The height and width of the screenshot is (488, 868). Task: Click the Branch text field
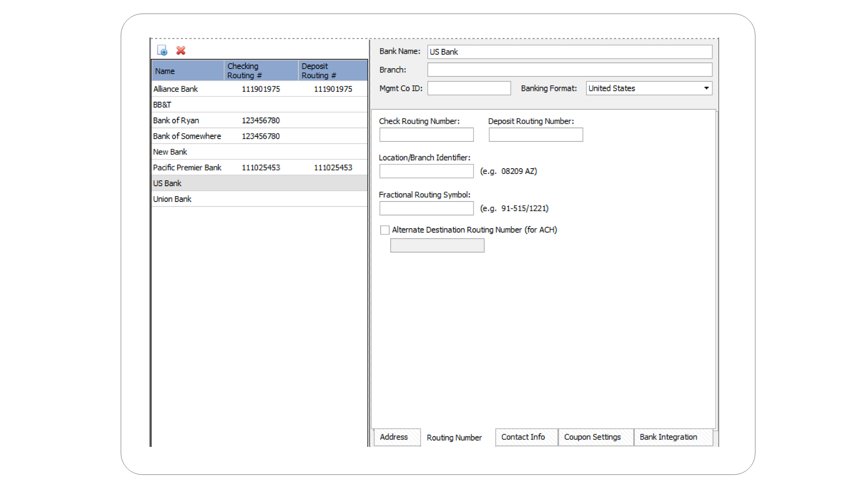click(x=570, y=70)
